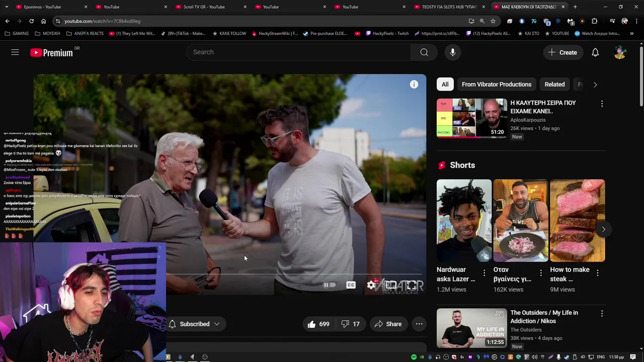Open the YouTube guide hamburger menu
This screenshot has height=362, width=644.
(x=15, y=52)
